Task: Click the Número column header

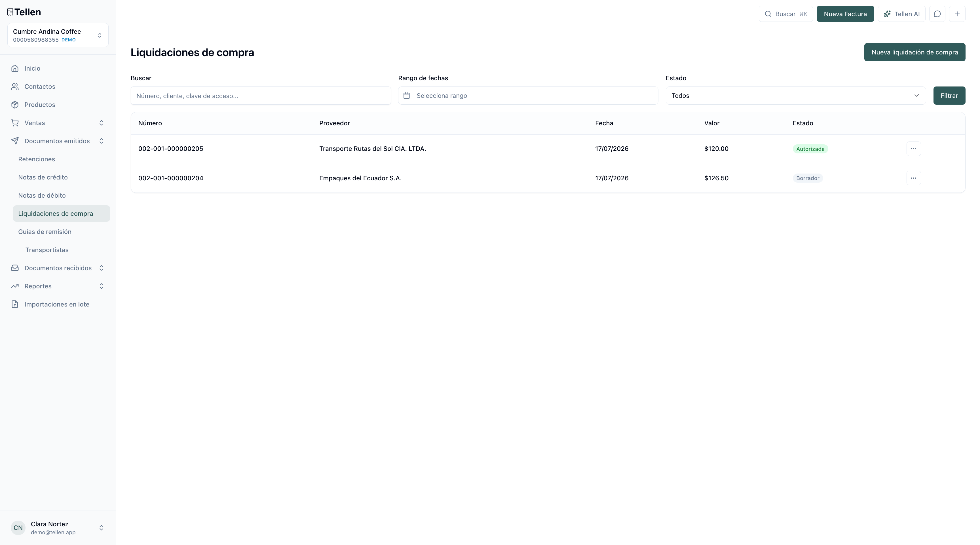Action: click(150, 123)
